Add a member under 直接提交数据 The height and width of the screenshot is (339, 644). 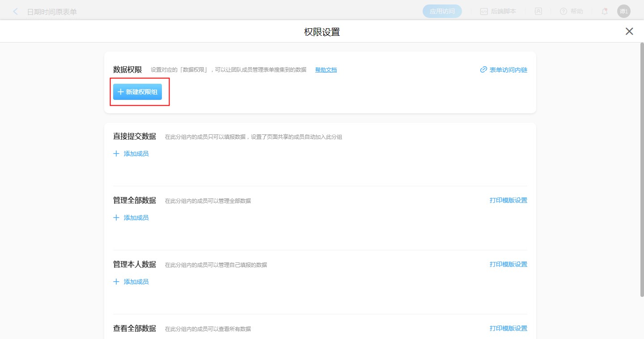[131, 154]
